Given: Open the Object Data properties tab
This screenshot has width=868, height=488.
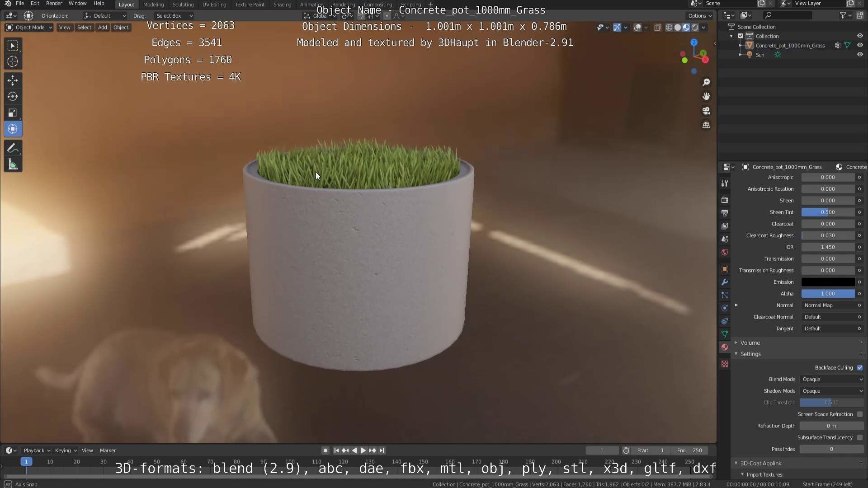Looking at the screenshot, I should click(725, 334).
